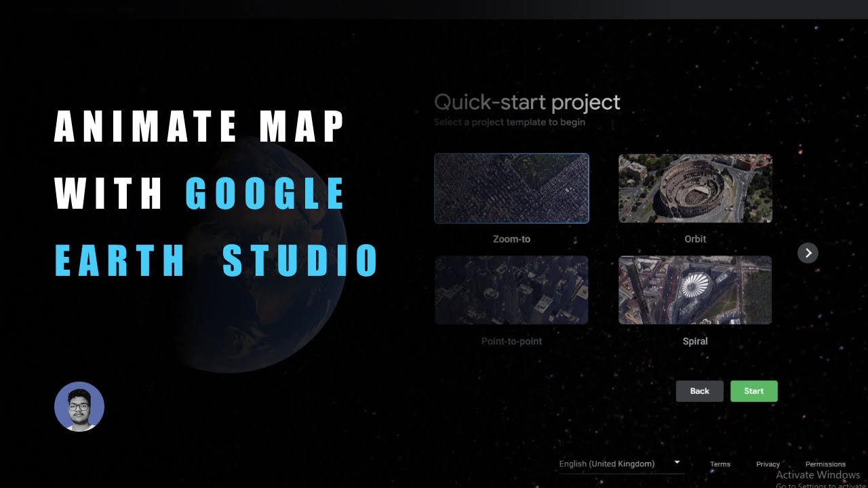Open the Terms link

(x=720, y=464)
